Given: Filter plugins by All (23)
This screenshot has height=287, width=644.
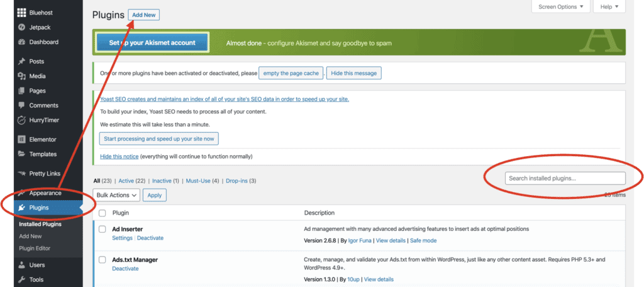Looking at the screenshot, I should click(104, 181).
